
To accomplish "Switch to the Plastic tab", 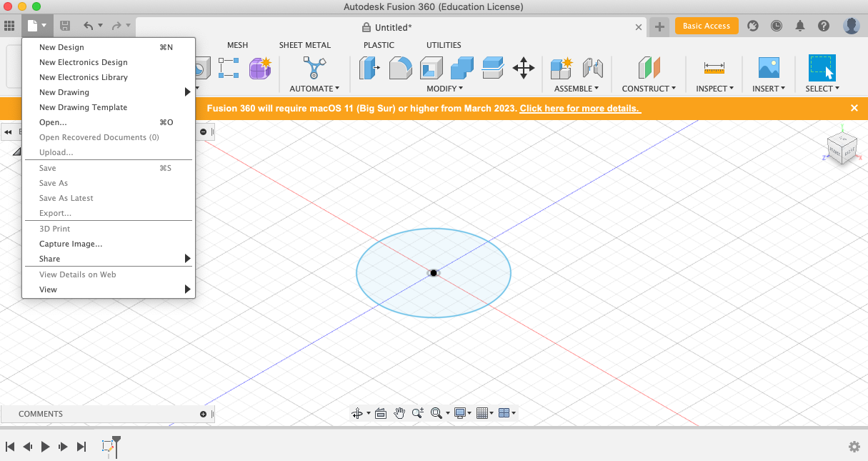I will (379, 44).
